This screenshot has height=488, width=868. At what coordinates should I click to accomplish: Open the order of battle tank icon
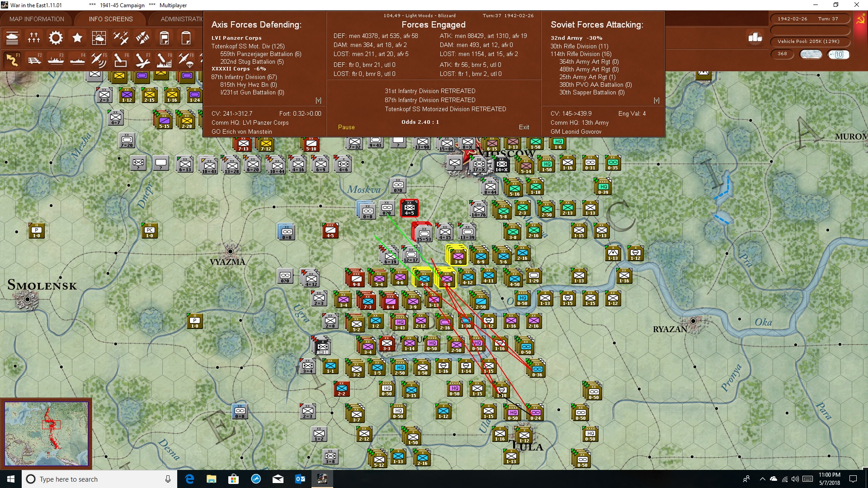tap(12, 38)
